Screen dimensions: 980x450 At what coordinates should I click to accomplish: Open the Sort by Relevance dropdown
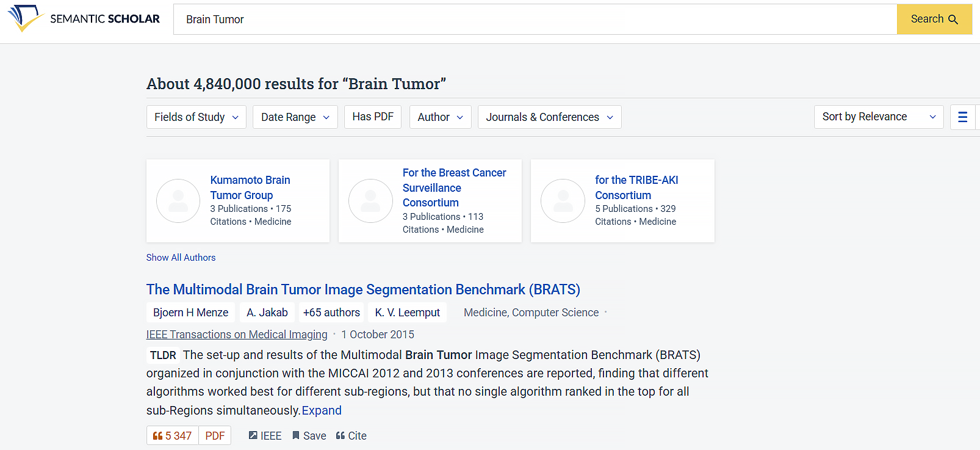[x=878, y=117]
